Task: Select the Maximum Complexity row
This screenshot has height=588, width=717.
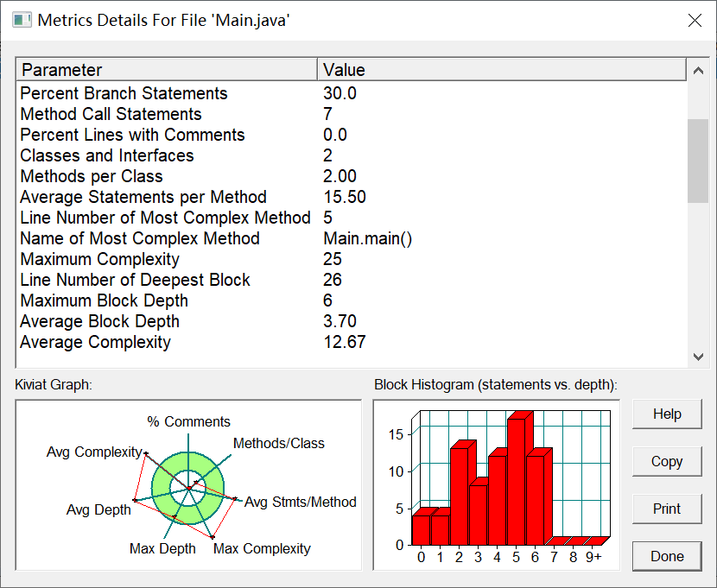Action: click(352, 259)
